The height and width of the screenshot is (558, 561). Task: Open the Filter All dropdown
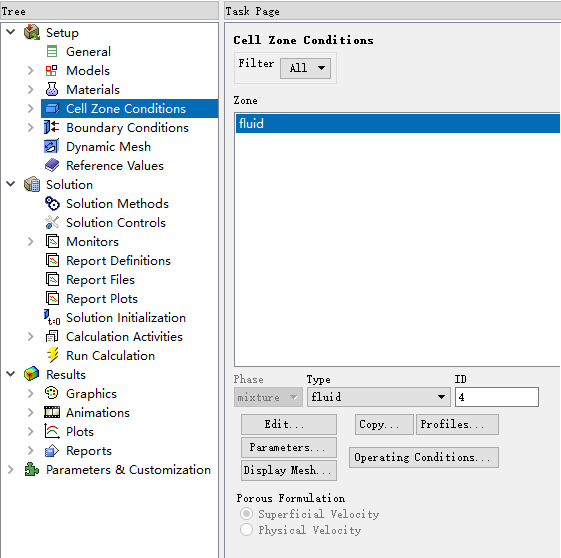pyautogui.click(x=305, y=68)
